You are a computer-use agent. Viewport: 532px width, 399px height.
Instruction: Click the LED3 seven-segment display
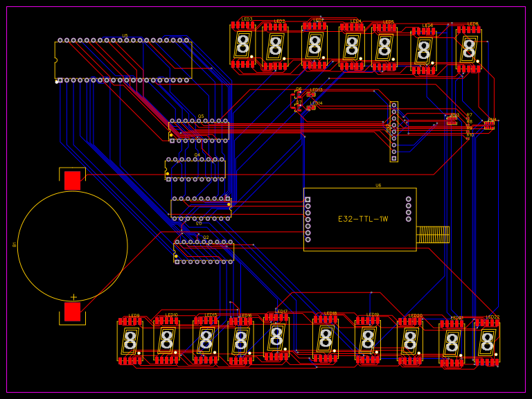[242, 44]
